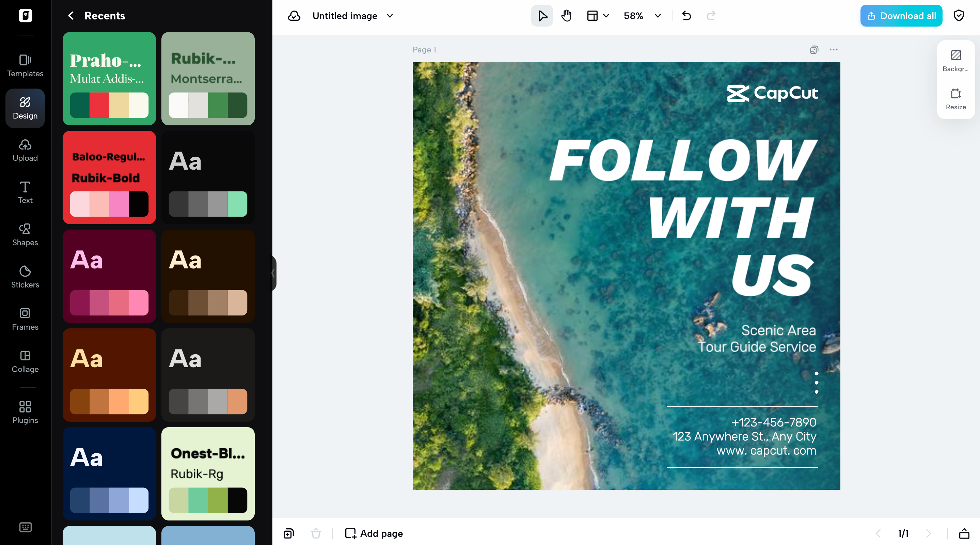Image resolution: width=980 pixels, height=545 pixels.
Task: Select the cursor selection tool
Action: click(x=542, y=16)
